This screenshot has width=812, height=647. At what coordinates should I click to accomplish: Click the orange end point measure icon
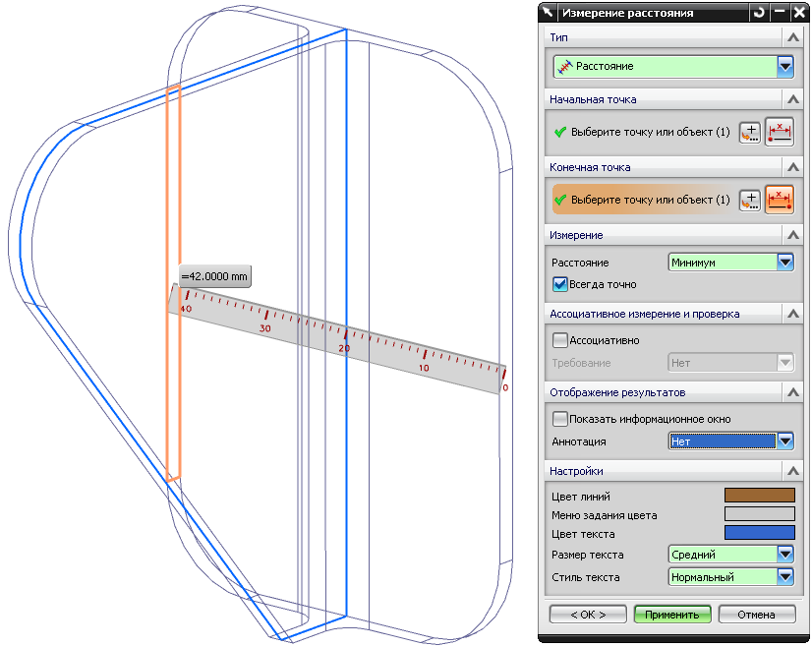pyautogui.click(x=780, y=200)
